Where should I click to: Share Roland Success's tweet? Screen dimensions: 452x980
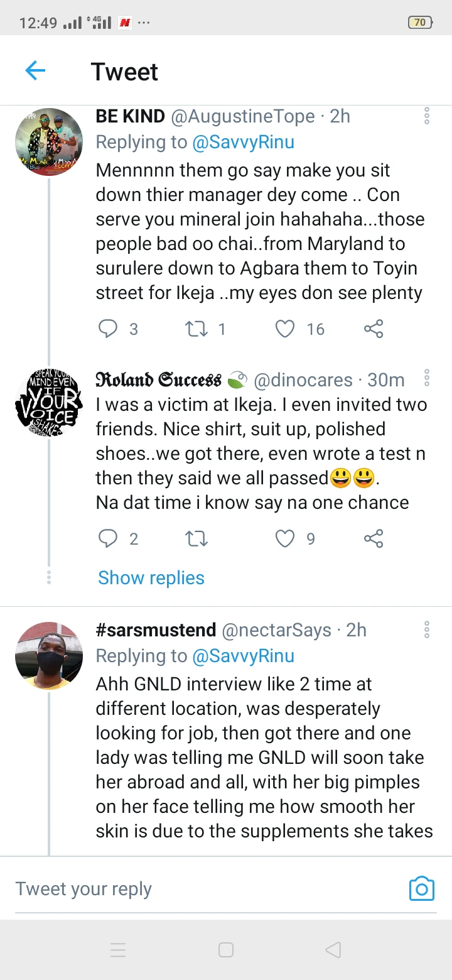point(374,538)
